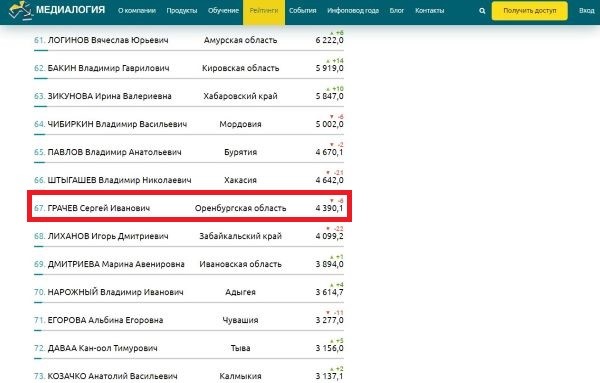
Task: Select ЕГОРОВА Альбина Егоровна name
Action: pyautogui.click(x=105, y=320)
